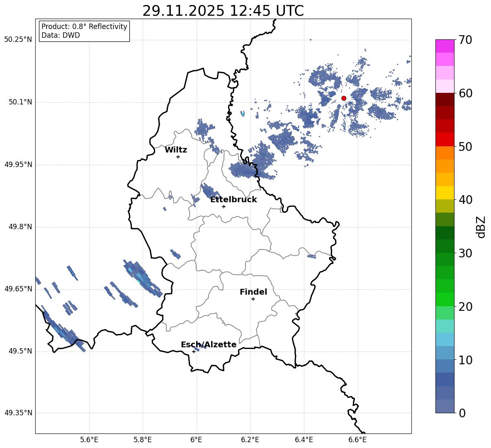Click the Esch/Alzette station cross marker
491x448 pixels.
(x=194, y=351)
